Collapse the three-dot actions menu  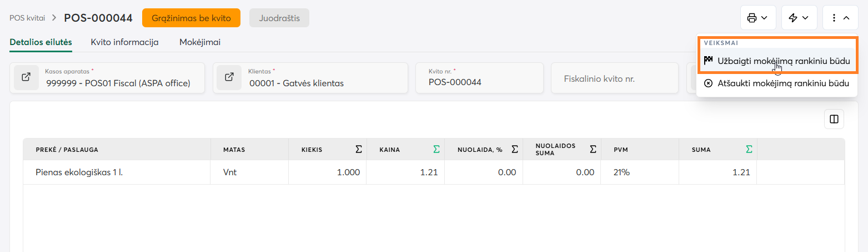840,18
